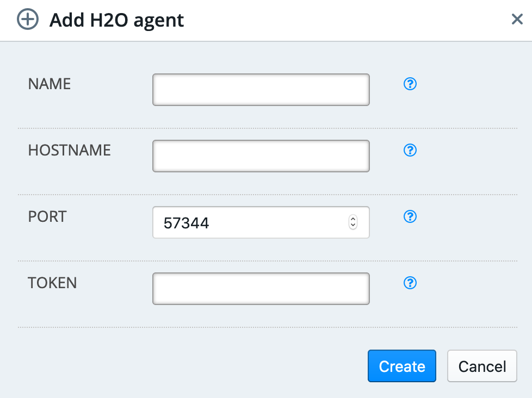This screenshot has width=532, height=398.
Task: Focus the PORT number input box
Action: coord(261,222)
